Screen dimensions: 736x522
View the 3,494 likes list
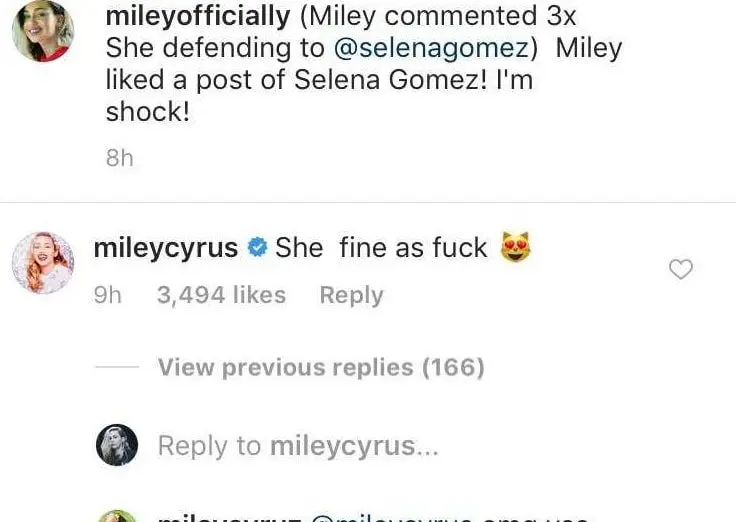tap(221, 295)
